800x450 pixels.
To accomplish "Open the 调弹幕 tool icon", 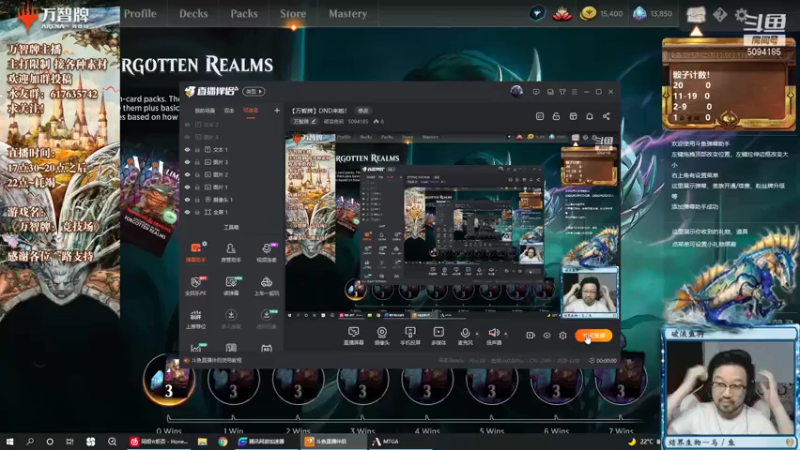I will 231,286.
